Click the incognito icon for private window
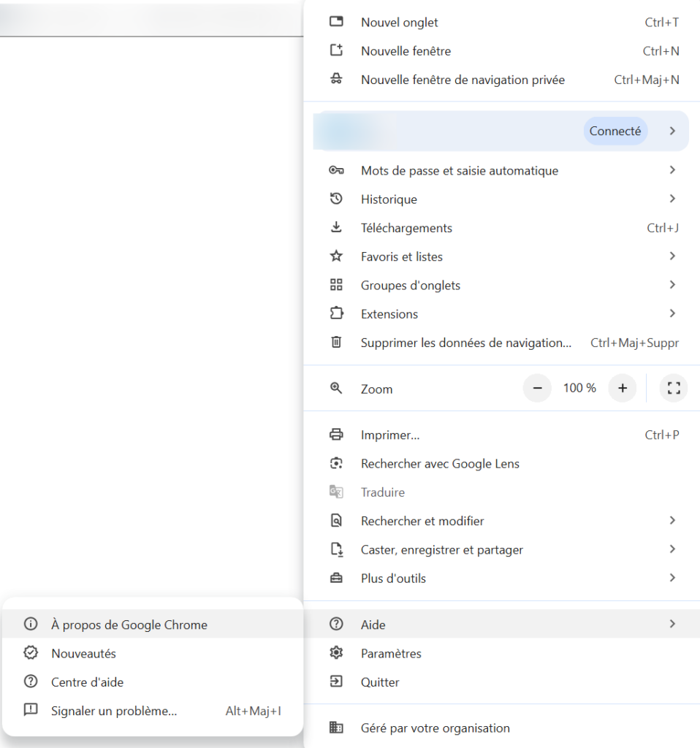This screenshot has height=748, width=700. click(336, 80)
